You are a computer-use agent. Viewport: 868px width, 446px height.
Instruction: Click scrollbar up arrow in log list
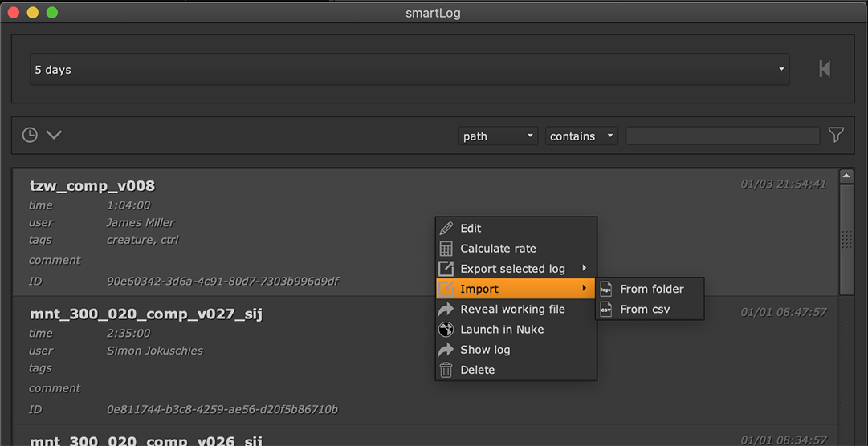point(846,176)
